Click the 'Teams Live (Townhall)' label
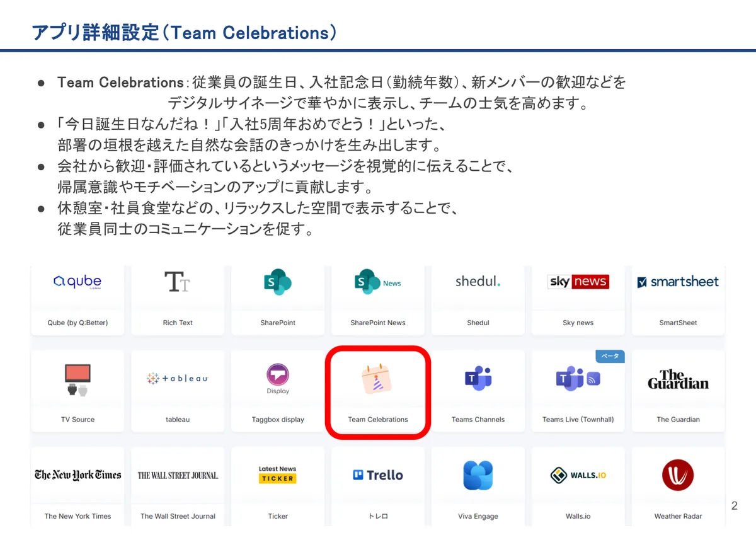 coord(578,420)
